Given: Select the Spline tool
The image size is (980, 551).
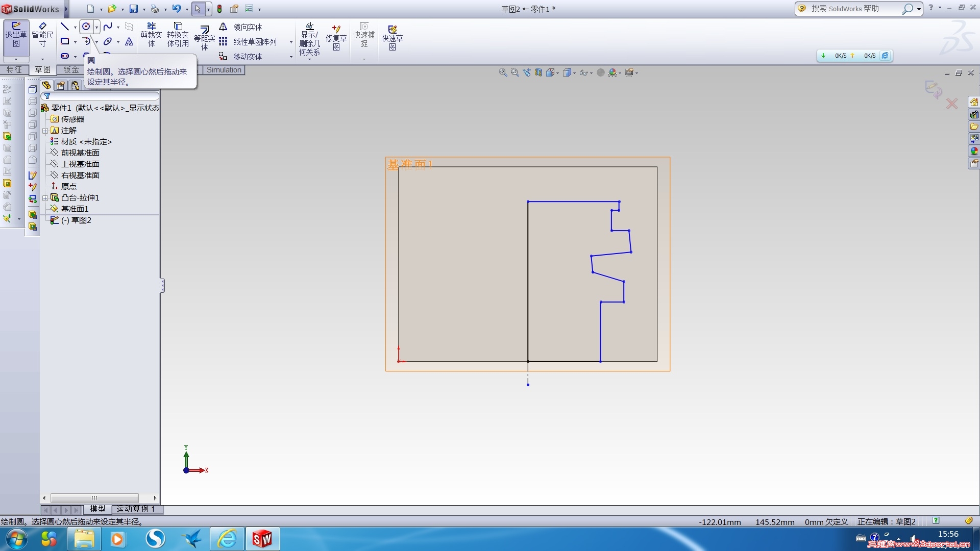Looking at the screenshot, I should click(108, 27).
